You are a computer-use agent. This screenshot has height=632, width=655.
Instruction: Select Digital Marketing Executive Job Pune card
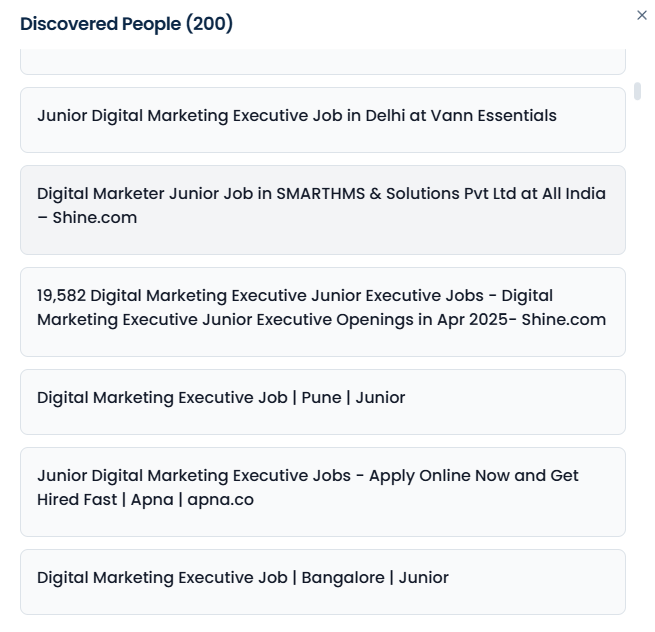(x=322, y=402)
